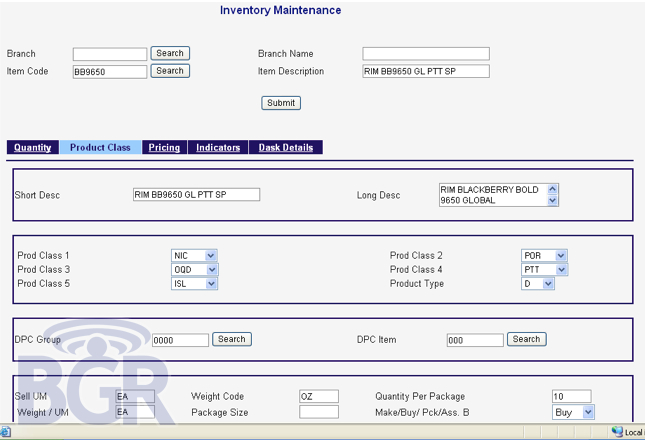Click Search button next to DPC Item

pos(526,339)
